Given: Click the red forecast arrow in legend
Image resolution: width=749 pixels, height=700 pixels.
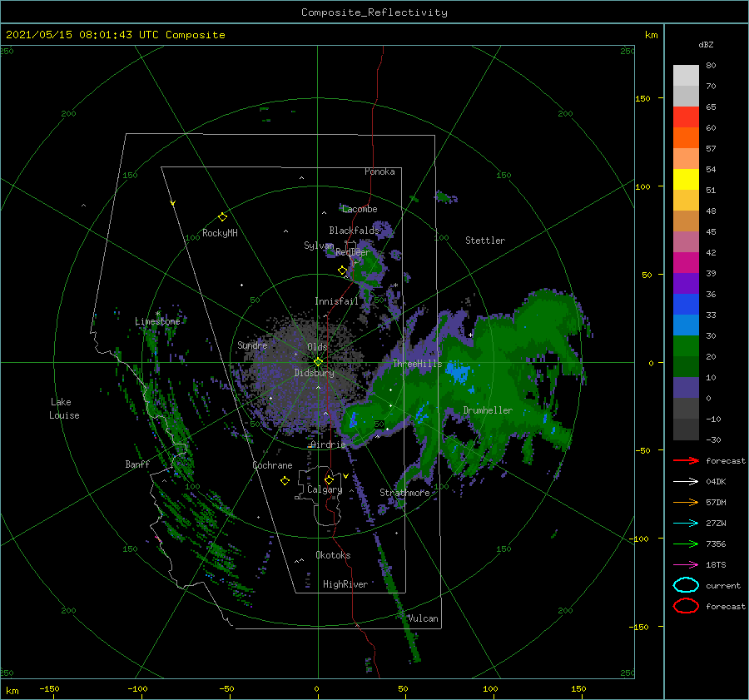Looking at the screenshot, I should pyautogui.click(x=686, y=460).
